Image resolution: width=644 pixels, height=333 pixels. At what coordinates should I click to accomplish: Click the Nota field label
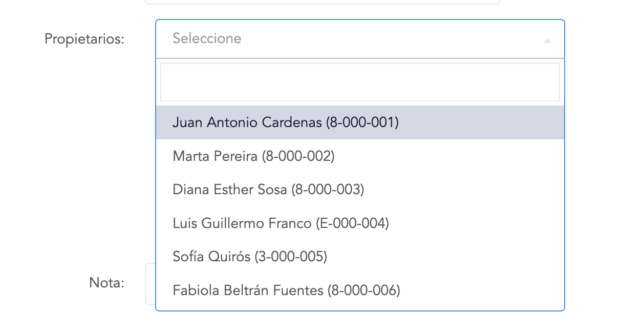106,283
